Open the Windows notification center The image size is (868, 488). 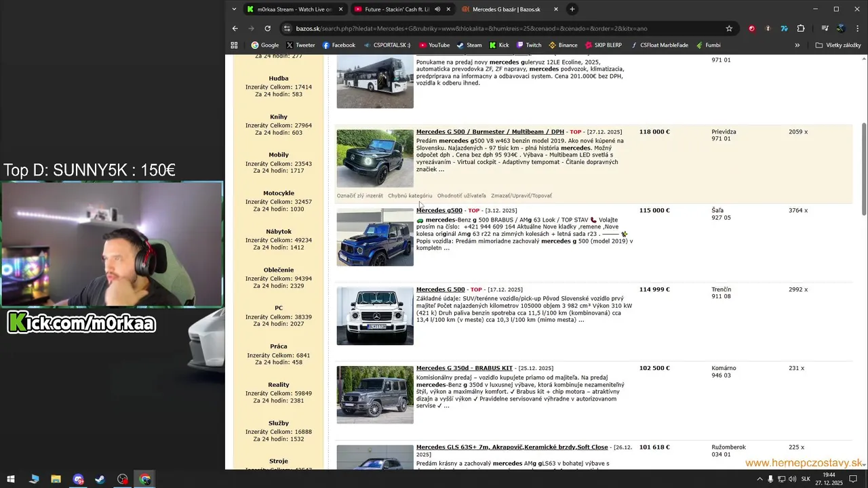(x=854, y=479)
